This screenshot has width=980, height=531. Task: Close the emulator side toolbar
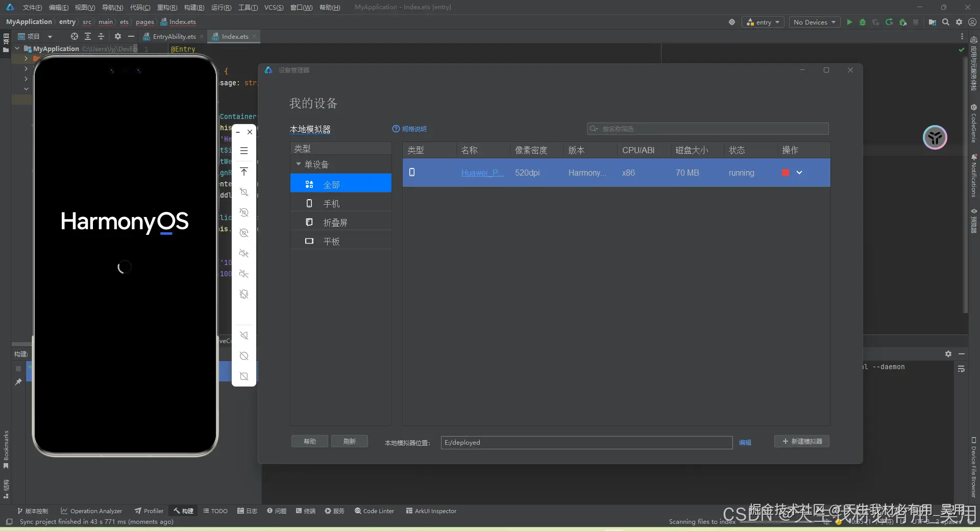click(250, 132)
